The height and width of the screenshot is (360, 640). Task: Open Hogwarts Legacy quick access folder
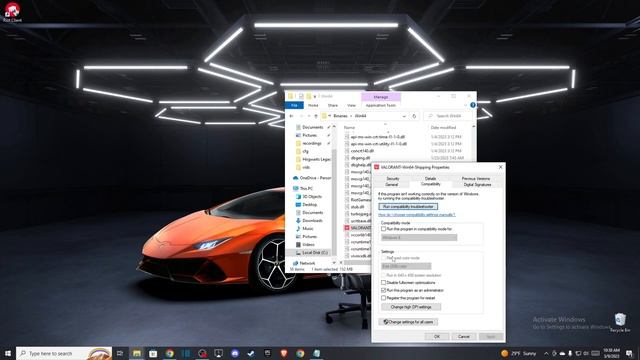[x=313, y=159]
